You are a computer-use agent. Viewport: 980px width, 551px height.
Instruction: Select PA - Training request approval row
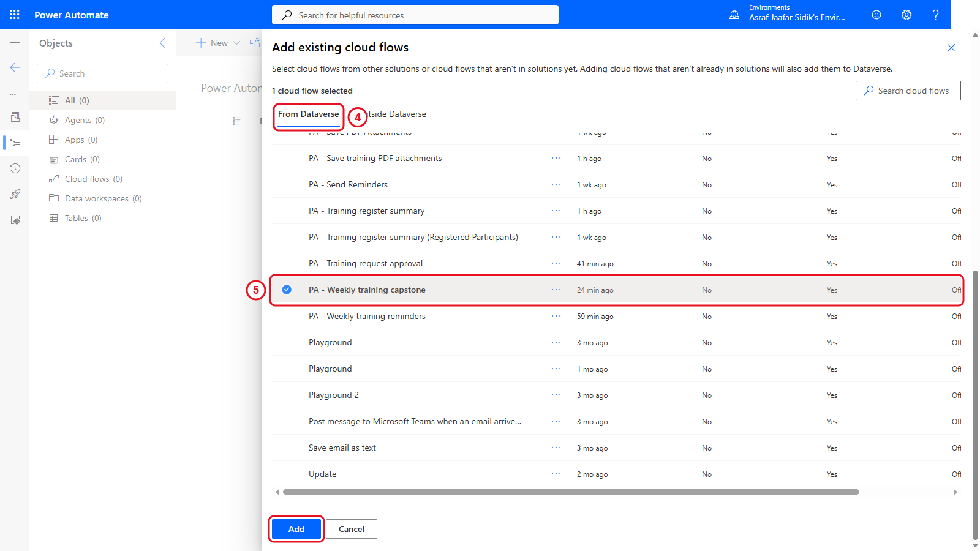point(617,263)
